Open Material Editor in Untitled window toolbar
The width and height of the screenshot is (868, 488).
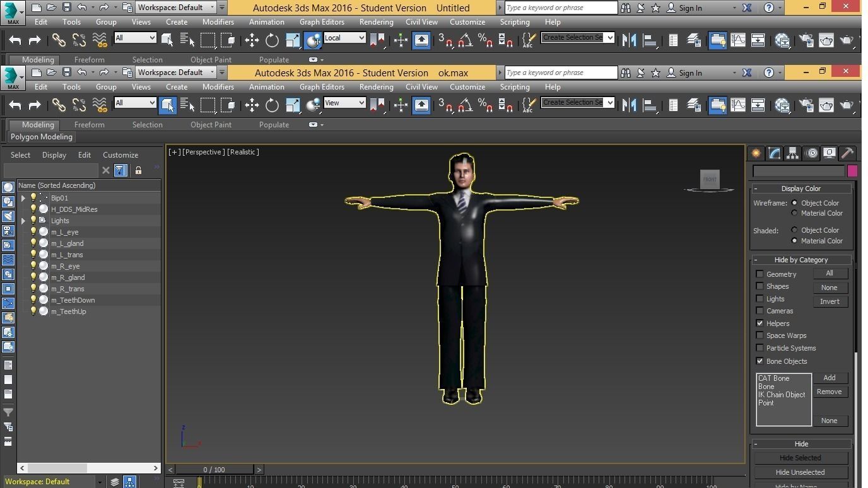pos(782,40)
